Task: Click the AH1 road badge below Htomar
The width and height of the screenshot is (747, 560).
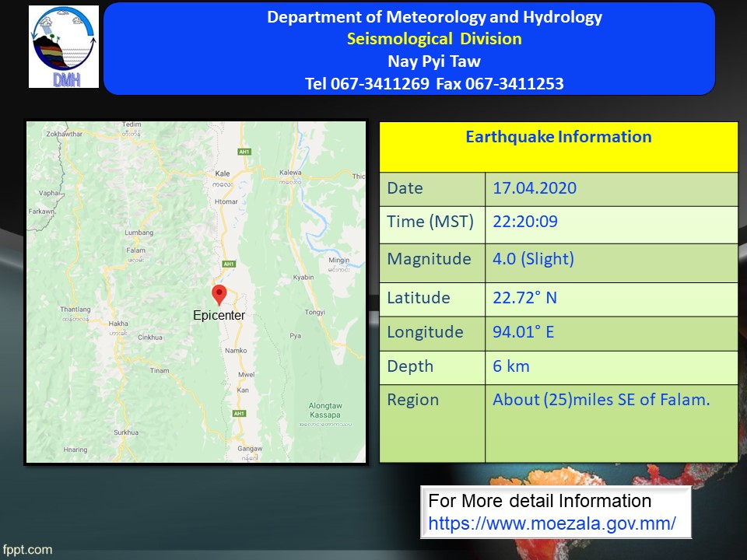Action: pyautogui.click(x=229, y=264)
